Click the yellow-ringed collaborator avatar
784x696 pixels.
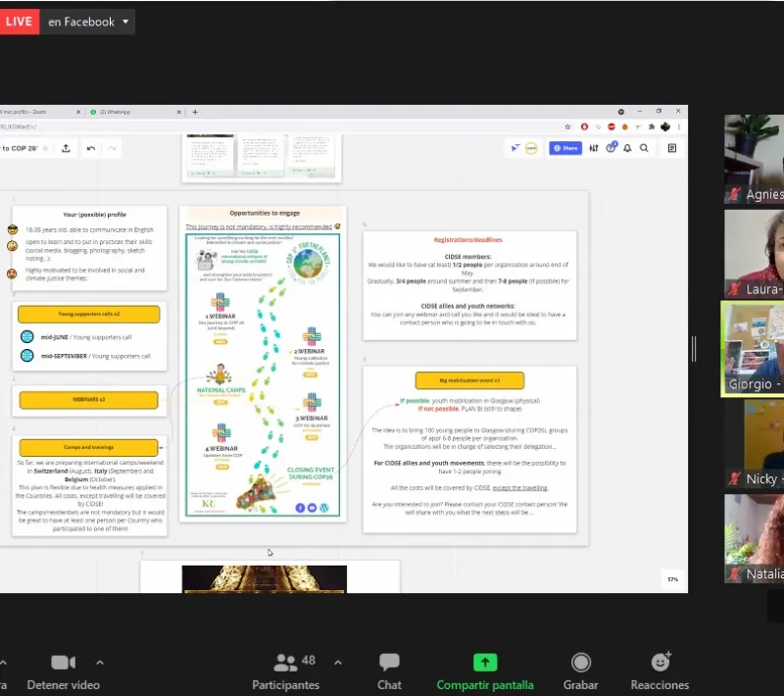[531, 148]
